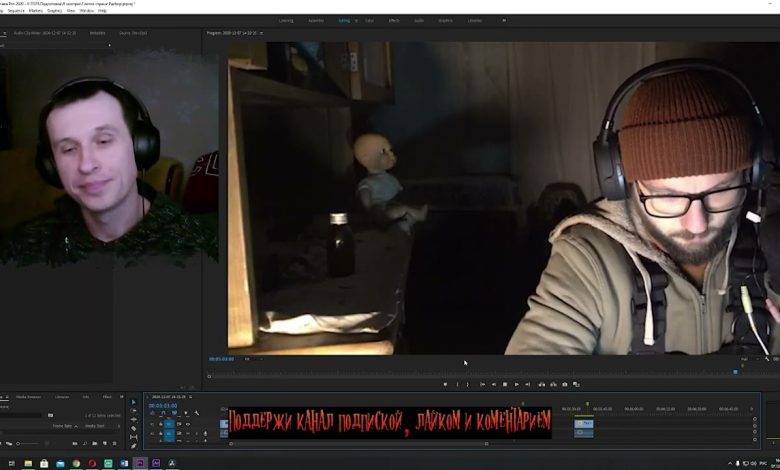Open the Fit zoom level dropdown
The height and width of the screenshot is (470, 780).
[252, 358]
